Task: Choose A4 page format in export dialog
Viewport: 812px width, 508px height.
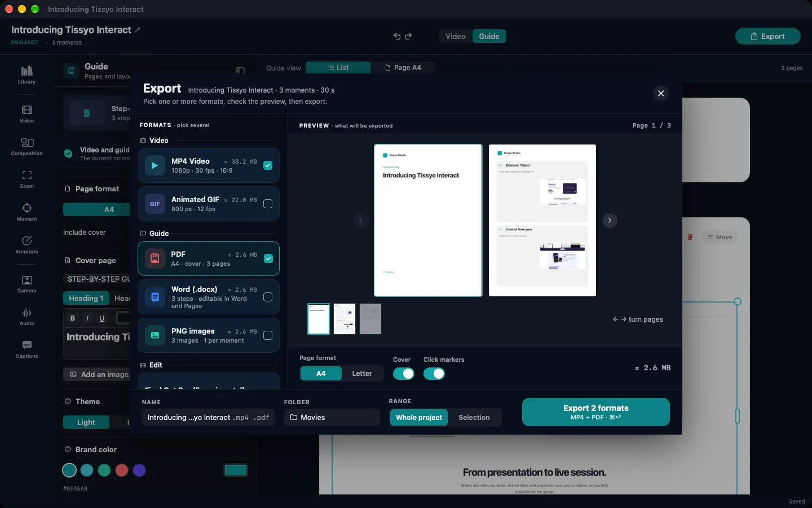Action: tap(321, 374)
